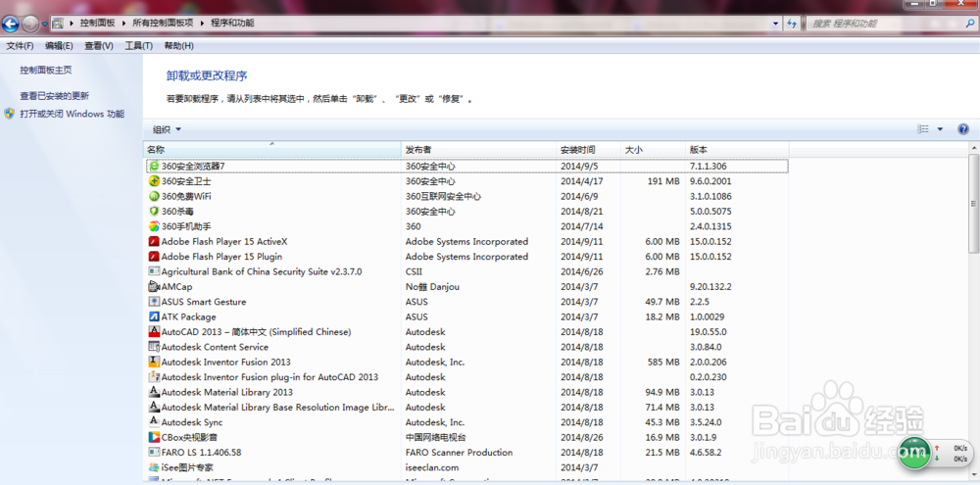Open the 文件(F) menu
980x485 pixels.
pyautogui.click(x=20, y=46)
